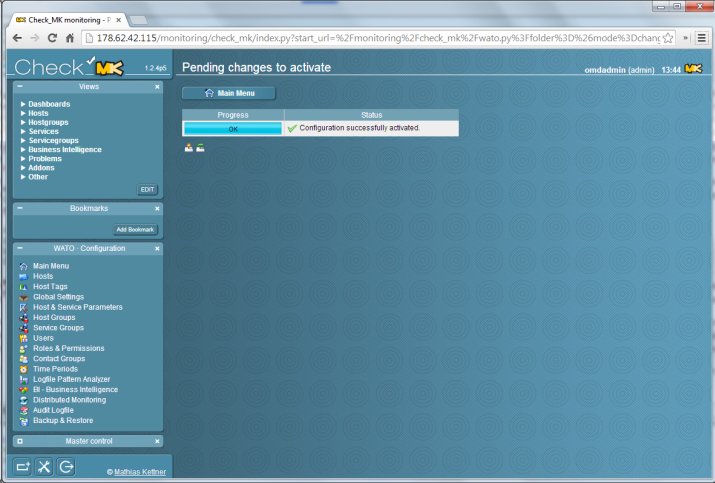The image size is (715, 483).
Task: Reload the page with browser refresh icon
Action: click(52, 38)
